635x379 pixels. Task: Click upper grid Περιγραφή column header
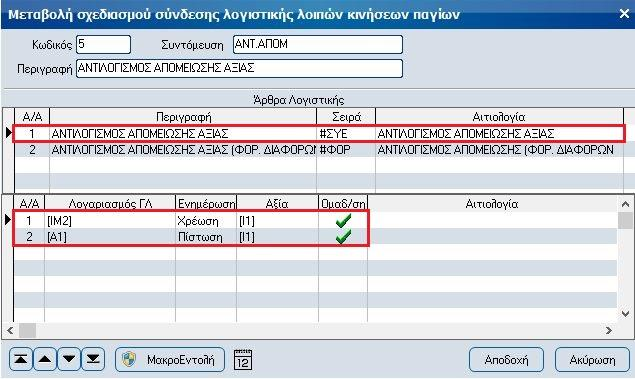(183, 117)
